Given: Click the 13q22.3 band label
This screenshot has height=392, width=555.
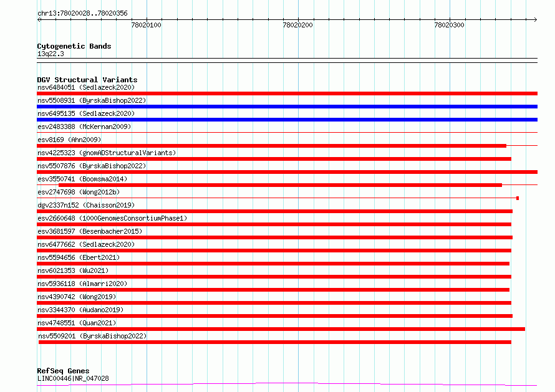Looking at the screenshot, I should (51, 54).
